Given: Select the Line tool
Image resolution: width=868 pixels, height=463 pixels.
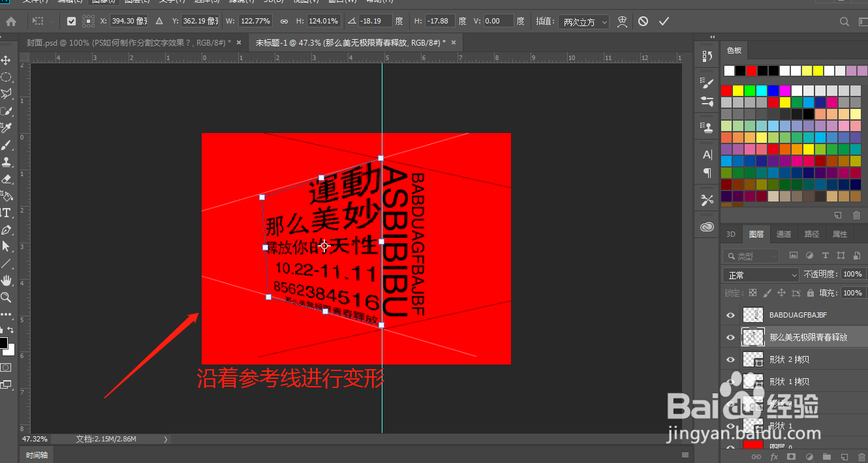Looking at the screenshot, I should 6,263.
